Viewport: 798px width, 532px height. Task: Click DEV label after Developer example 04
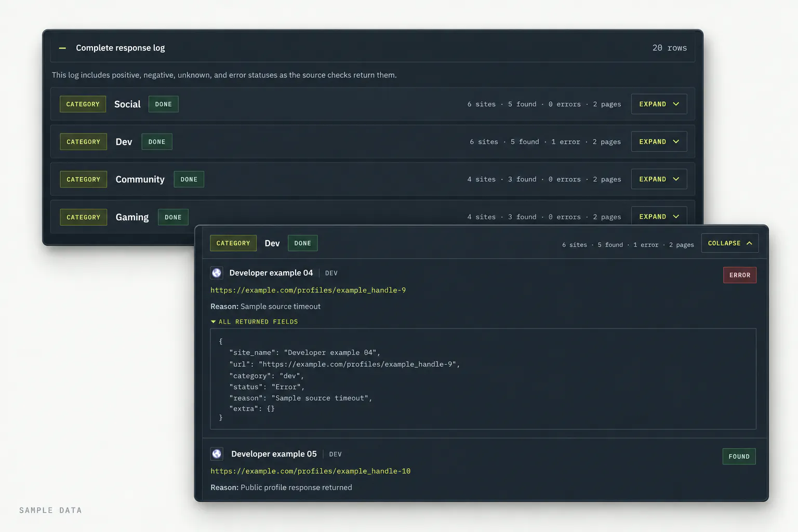[x=331, y=273]
